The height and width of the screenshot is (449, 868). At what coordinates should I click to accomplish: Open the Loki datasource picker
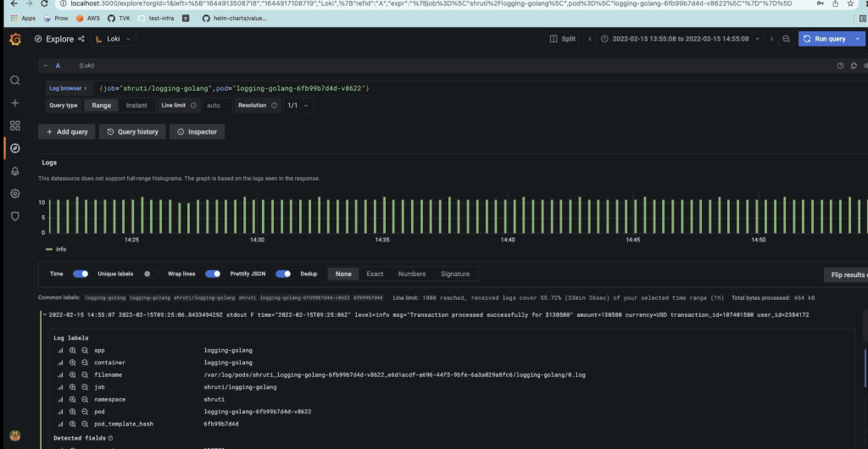(113, 39)
